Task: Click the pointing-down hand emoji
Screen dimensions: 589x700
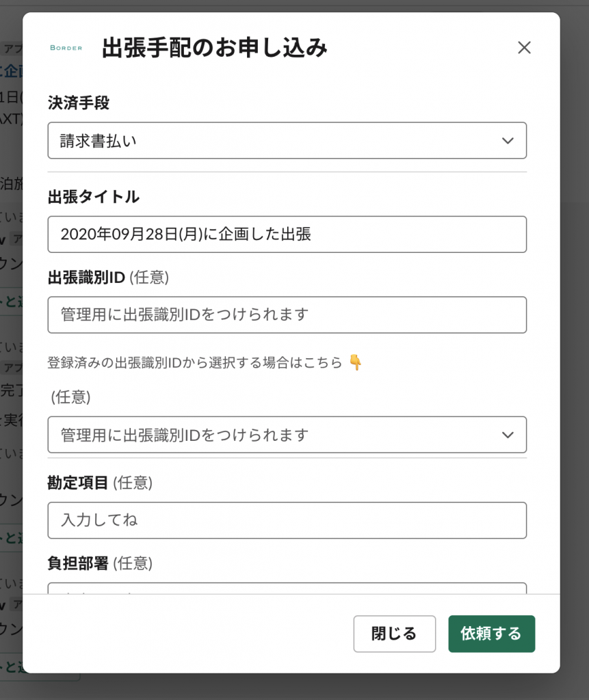Action: point(355,362)
